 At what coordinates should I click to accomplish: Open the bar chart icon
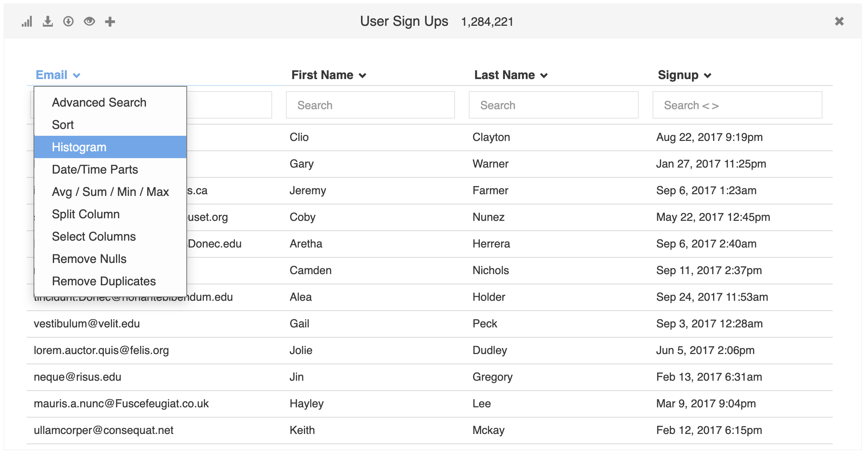pyautogui.click(x=27, y=21)
